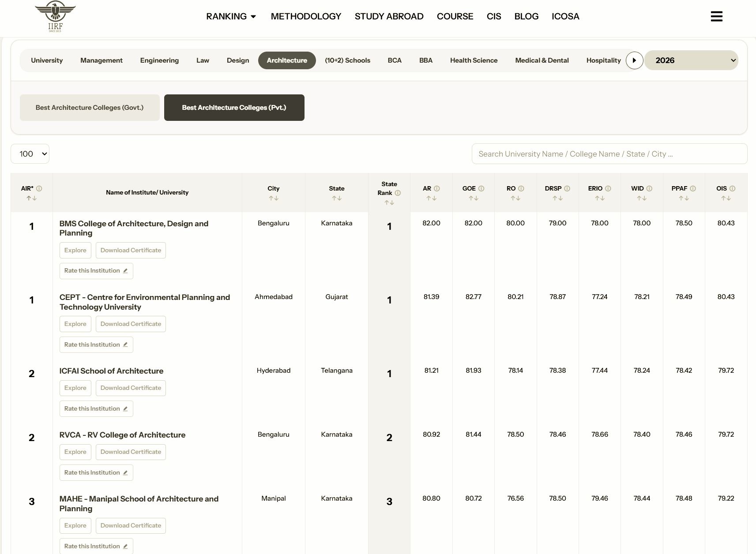Screen dimensions: 756x554
Task: Click the ERIO info icon
Action: click(x=608, y=188)
